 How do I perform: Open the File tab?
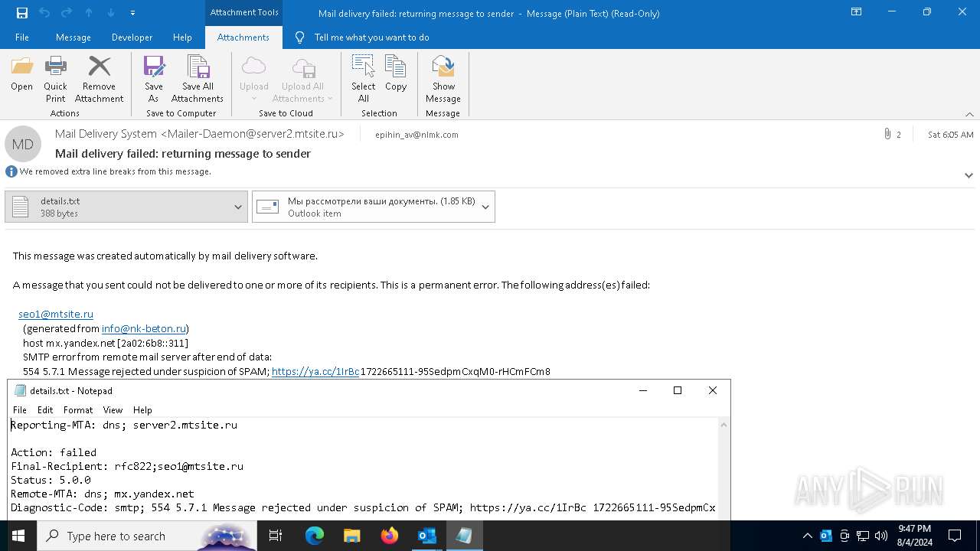[22, 37]
